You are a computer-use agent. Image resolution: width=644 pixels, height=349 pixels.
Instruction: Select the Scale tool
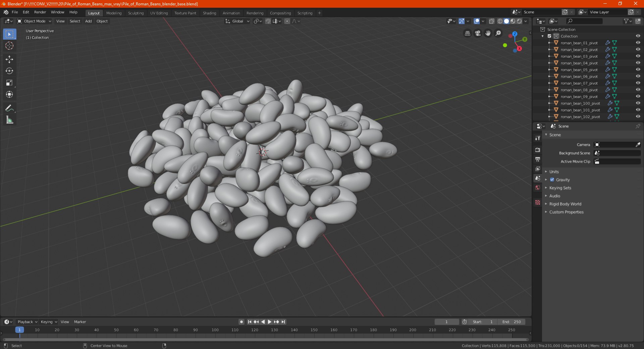click(9, 83)
